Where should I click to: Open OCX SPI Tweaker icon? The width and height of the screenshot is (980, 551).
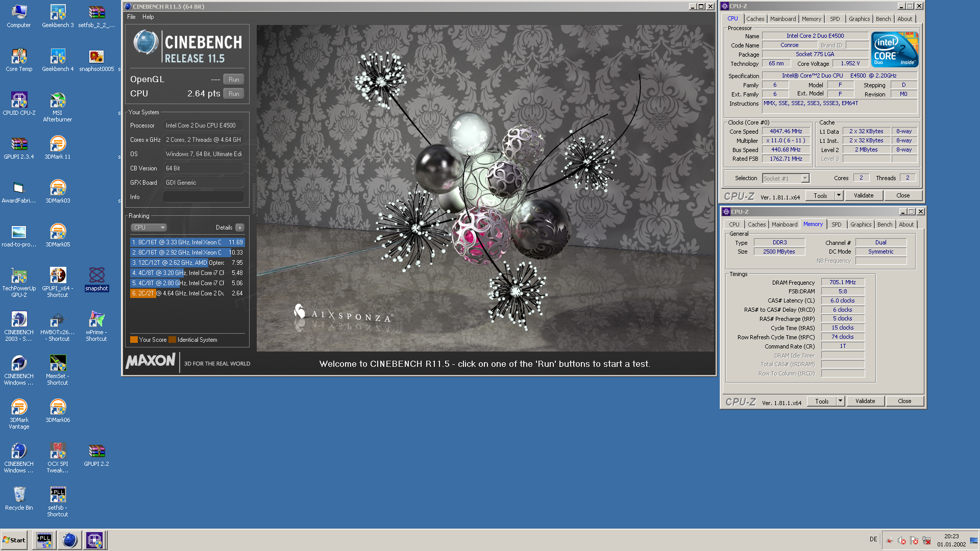pos(58,458)
